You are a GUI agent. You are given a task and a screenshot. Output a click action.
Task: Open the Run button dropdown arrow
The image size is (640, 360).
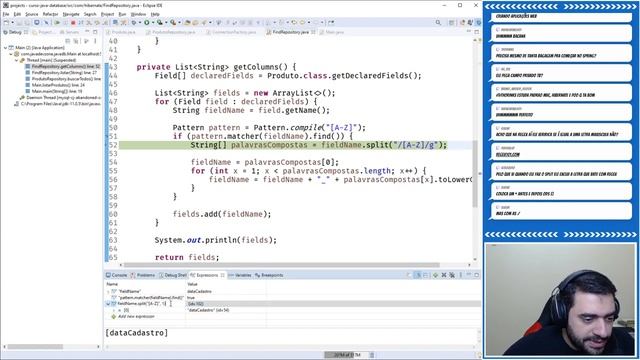click(x=153, y=22)
